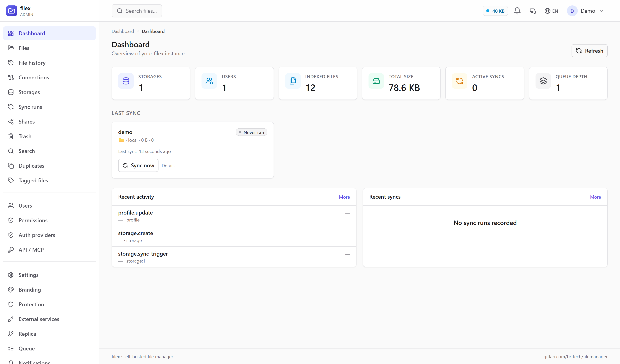Viewport: 620px width, 364px height.
Task: Click the Total Size drive icon
Action: [376, 81]
